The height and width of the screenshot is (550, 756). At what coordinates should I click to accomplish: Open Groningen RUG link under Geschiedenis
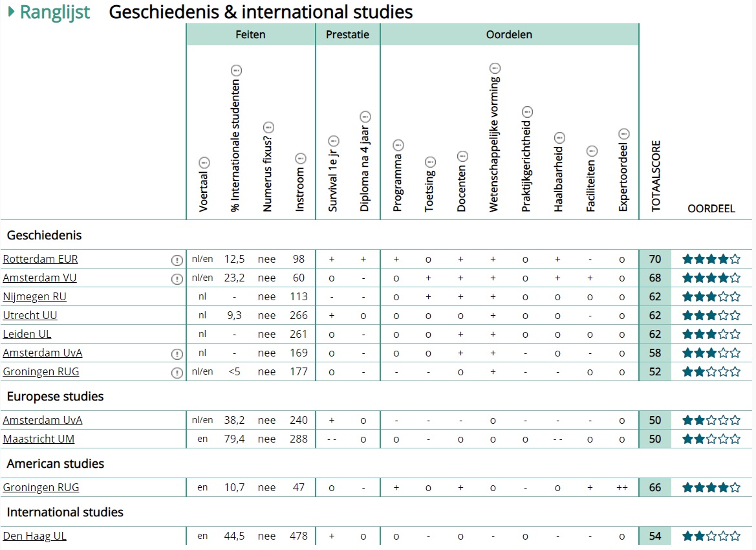tap(41, 372)
